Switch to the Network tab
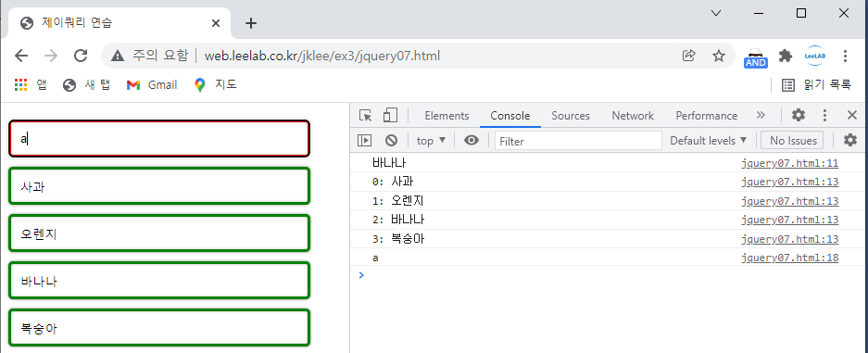This screenshot has height=353, width=868. click(633, 116)
